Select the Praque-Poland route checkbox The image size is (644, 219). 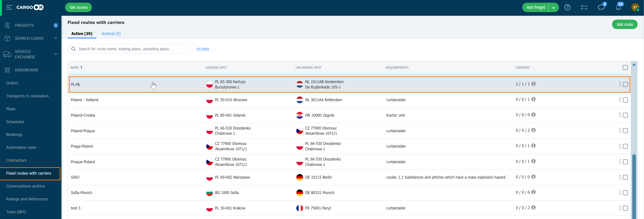pyautogui.click(x=625, y=162)
